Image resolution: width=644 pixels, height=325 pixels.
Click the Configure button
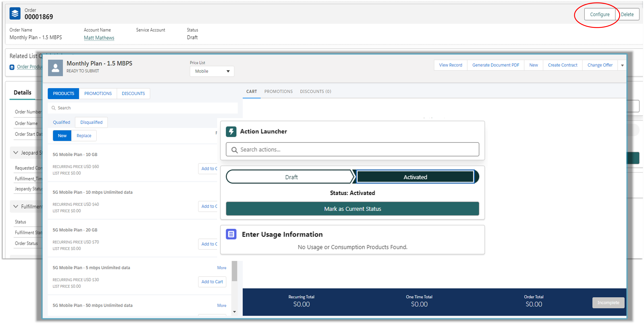tap(599, 15)
